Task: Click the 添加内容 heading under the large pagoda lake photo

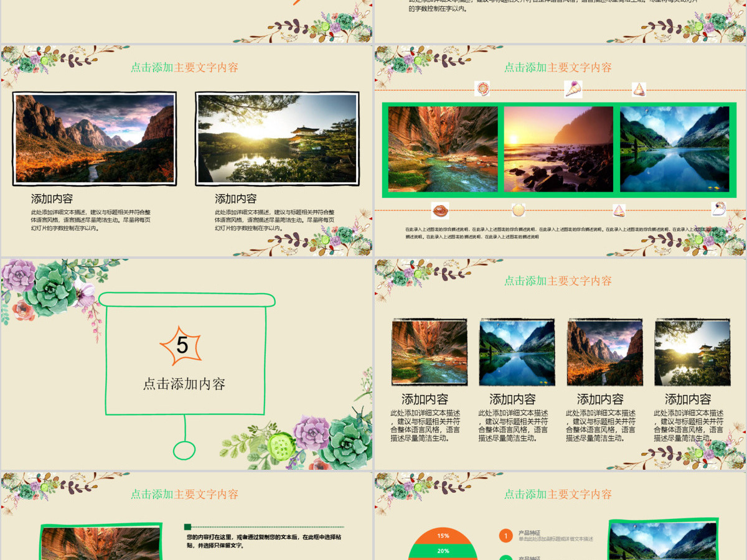Action: 236,199
